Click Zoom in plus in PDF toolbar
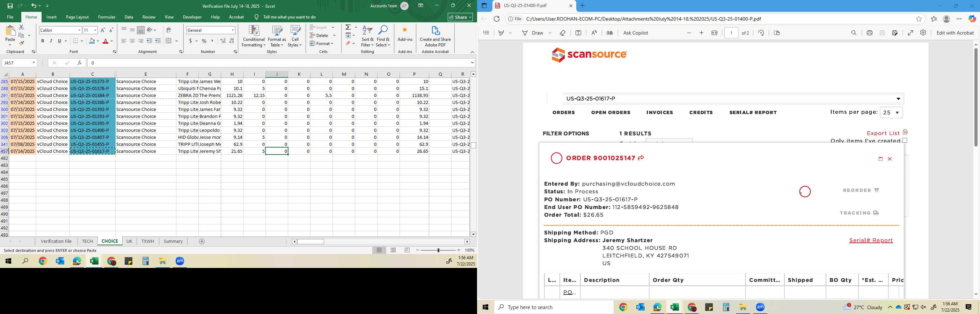 click(x=702, y=33)
